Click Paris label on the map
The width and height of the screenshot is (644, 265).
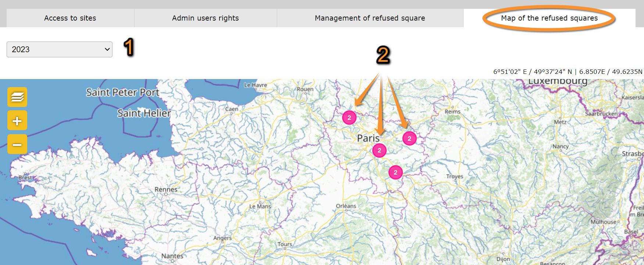pyautogui.click(x=368, y=138)
